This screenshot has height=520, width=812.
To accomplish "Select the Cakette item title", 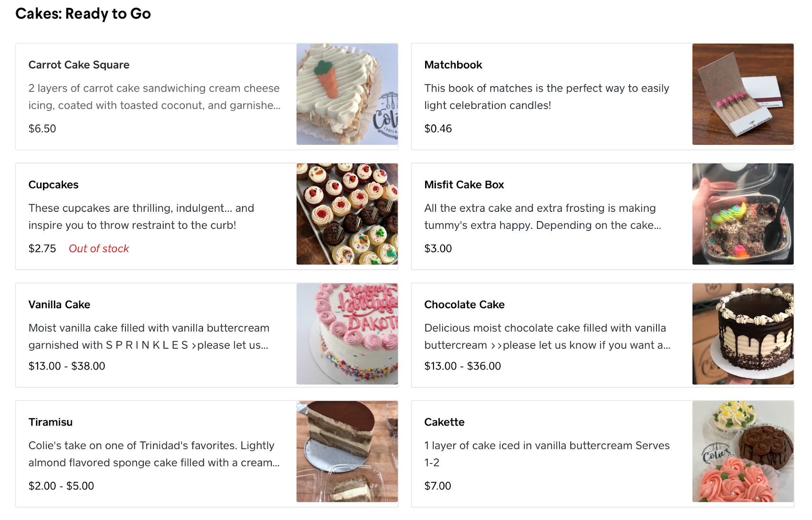I will click(444, 422).
